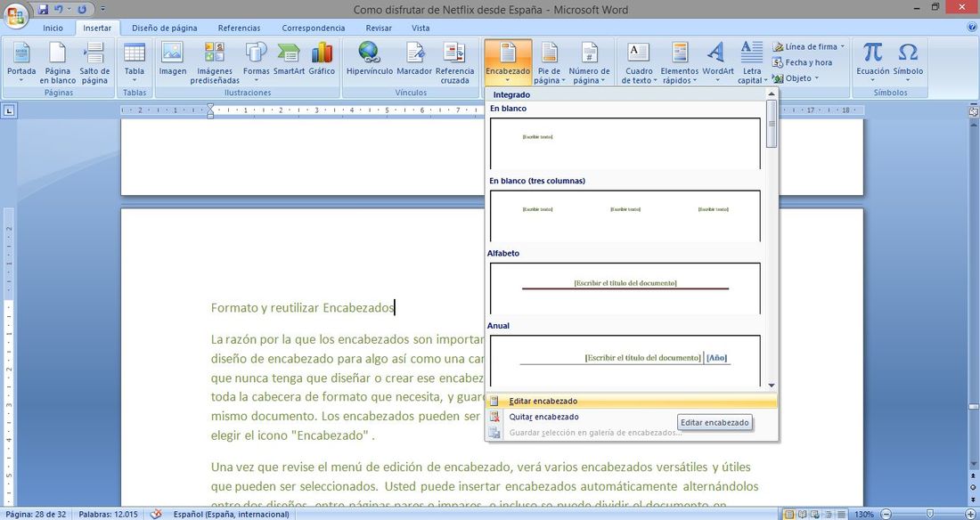Image resolution: width=980 pixels, height=520 pixels.
Task: Insert a blank page with Página en blanco
Action: pos(58,62)
